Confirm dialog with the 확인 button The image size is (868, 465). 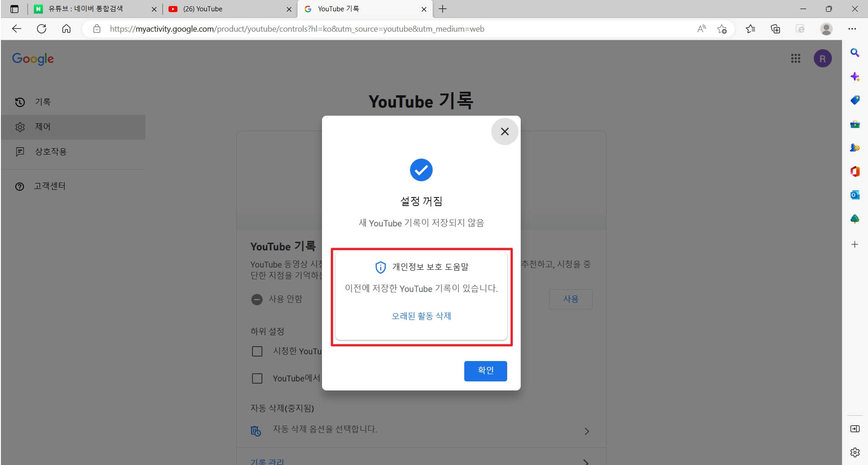(485, 371)
